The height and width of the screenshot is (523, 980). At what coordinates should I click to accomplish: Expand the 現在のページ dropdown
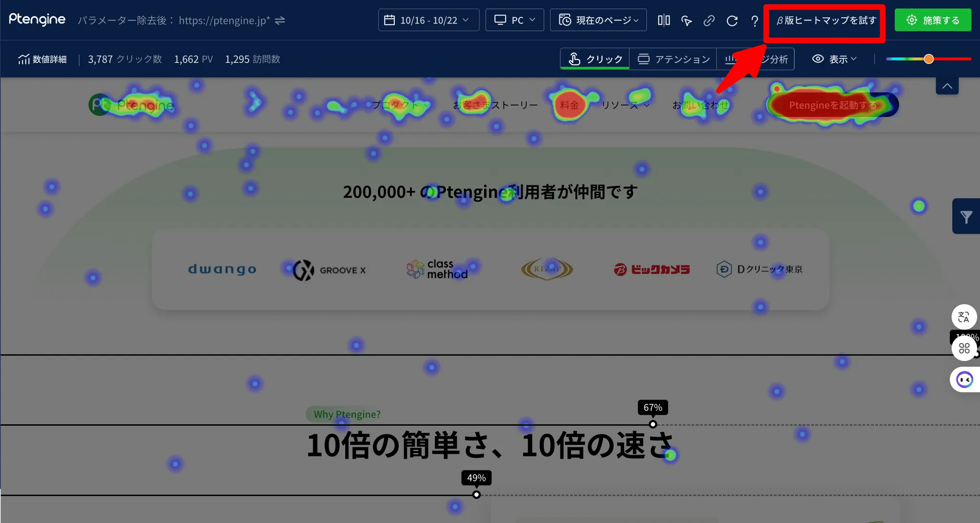coord(598,20)
